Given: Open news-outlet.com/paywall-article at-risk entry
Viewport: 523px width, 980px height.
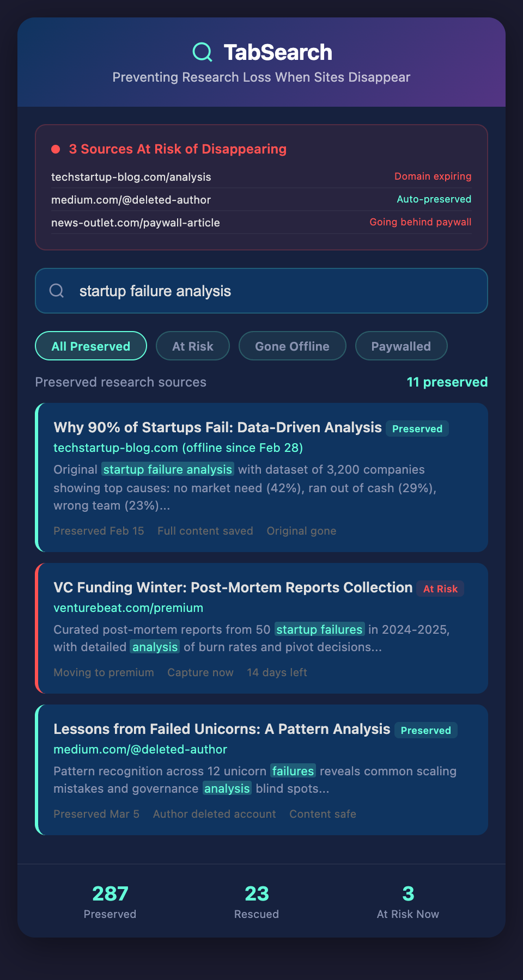Looking at the screenshot, I should pyautogui.click(x=136, y=223).
